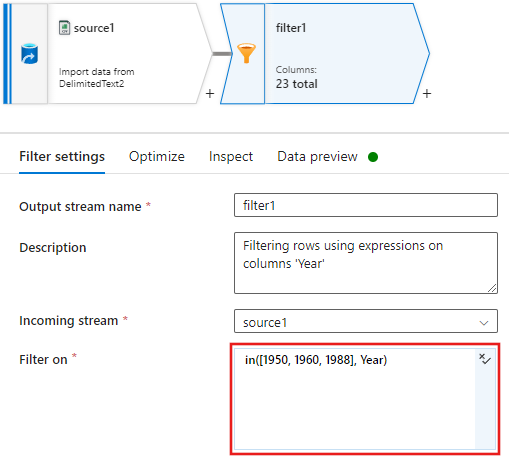
Task: Select the filter1 transformation node
Action: 325,54
